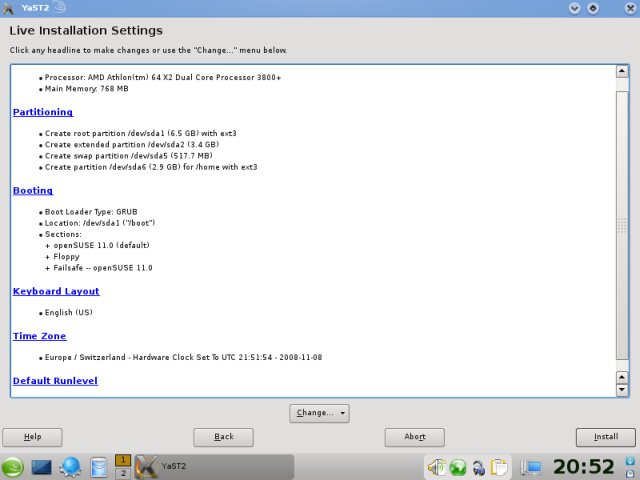Screen dimensions: 640x480
Task: Click 'Processor: AMD Athlon' line
Action: point(163,78)
